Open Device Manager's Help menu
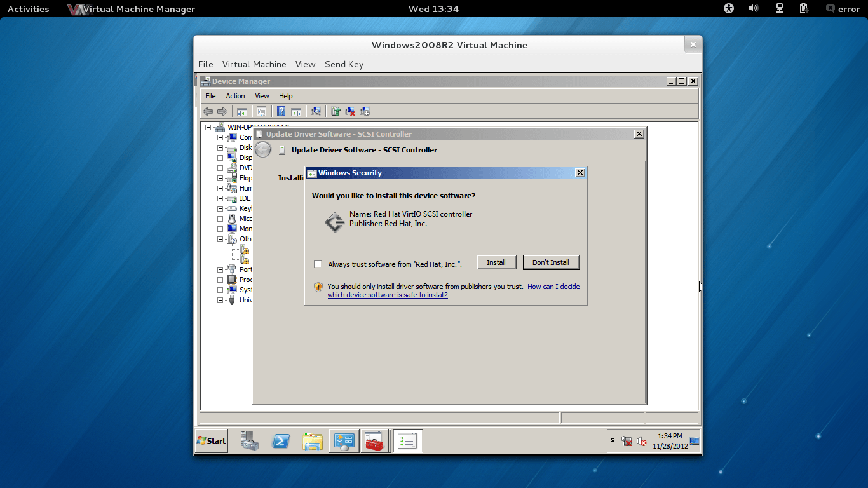The image size is (868, 488). (x=286, y=96)
